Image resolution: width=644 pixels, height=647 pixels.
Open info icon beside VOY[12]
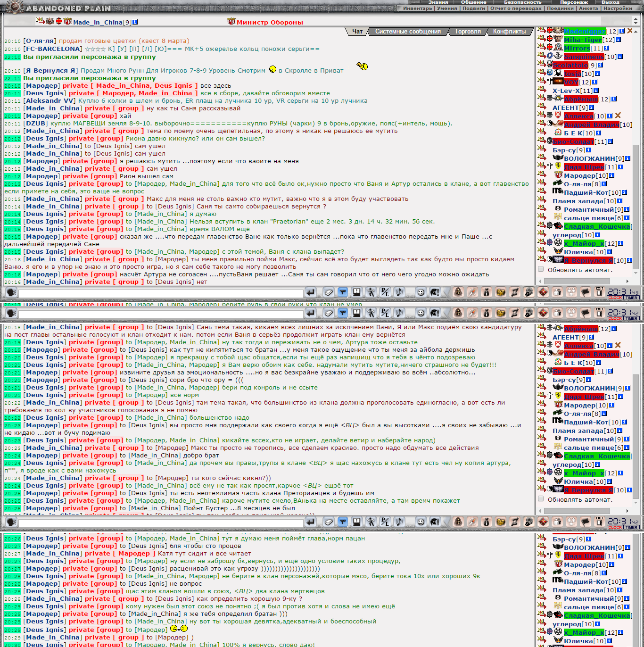pyautogui.click(x=594, y=82)
